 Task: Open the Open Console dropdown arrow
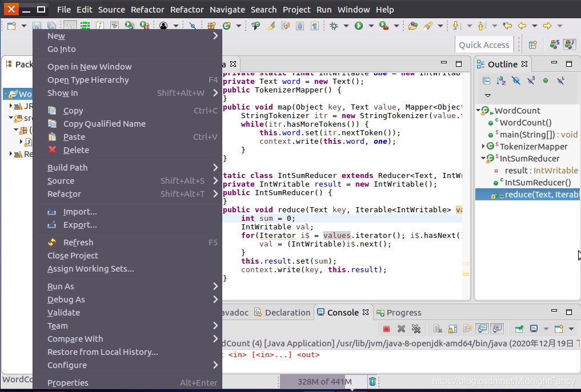(x=571, y=329)
